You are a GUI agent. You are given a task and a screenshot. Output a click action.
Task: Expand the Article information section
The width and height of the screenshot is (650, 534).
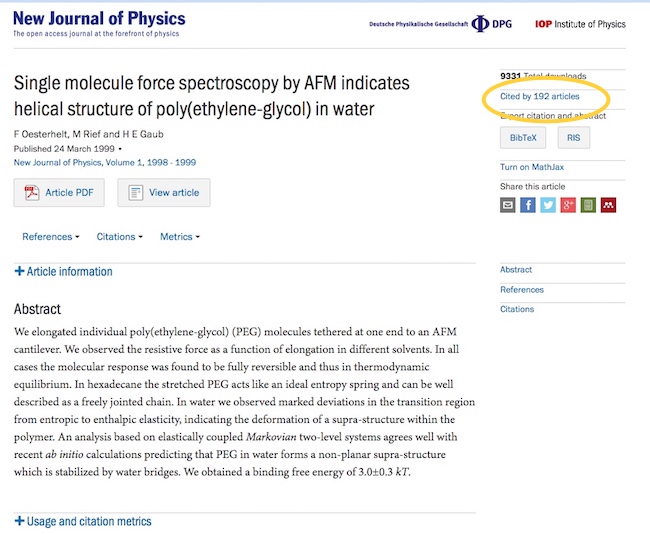(64, 271)
